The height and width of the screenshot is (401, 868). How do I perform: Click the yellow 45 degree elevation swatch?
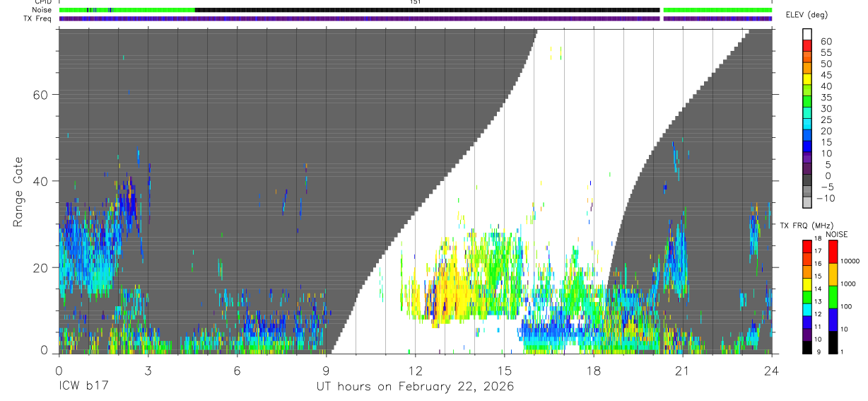[807, 79]
